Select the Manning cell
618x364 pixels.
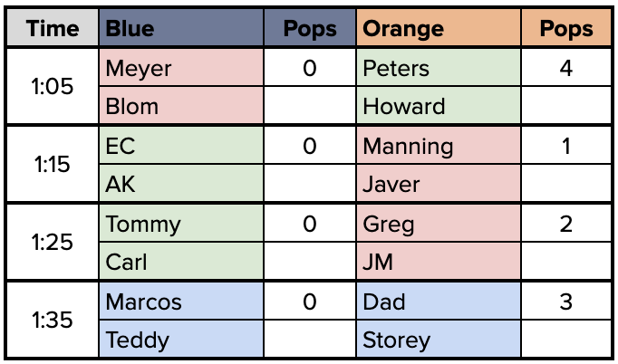click(x=439, y=145)
